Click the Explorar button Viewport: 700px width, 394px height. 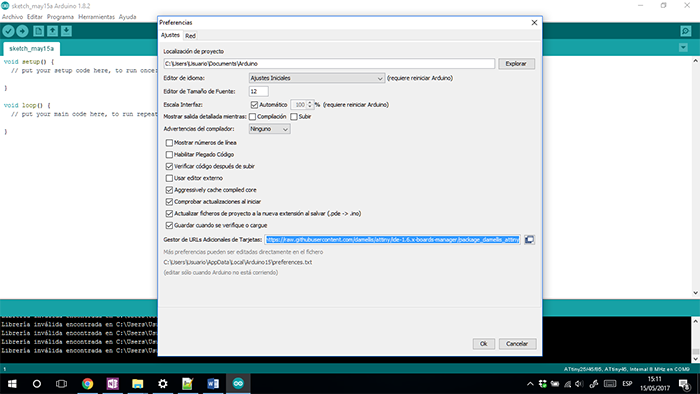coord(516,64)
